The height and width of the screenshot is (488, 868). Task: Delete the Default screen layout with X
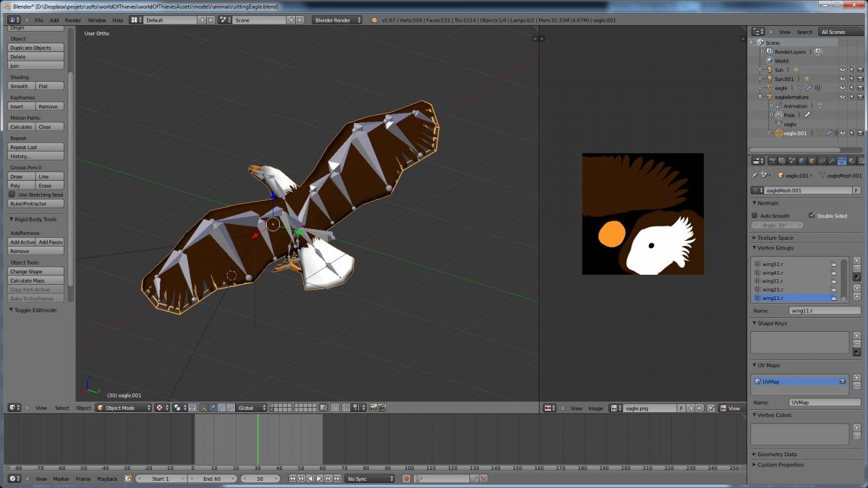click(211, 20)
